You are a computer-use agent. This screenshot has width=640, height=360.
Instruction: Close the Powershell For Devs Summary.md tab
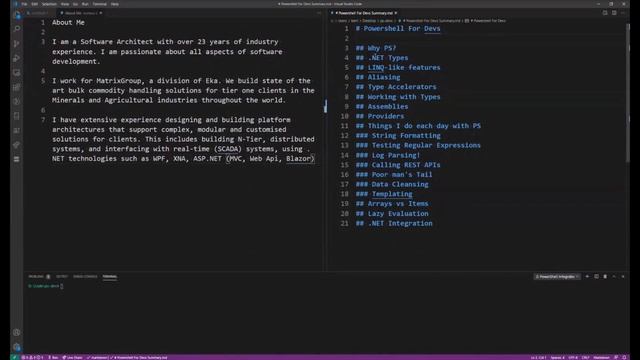(x=396, y=13)
